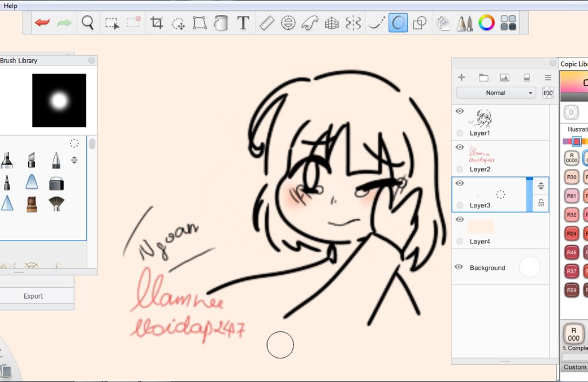Click brush set reorder arrows in Brush Library
The image size is (588, 382).
click(x=74, y=160)
